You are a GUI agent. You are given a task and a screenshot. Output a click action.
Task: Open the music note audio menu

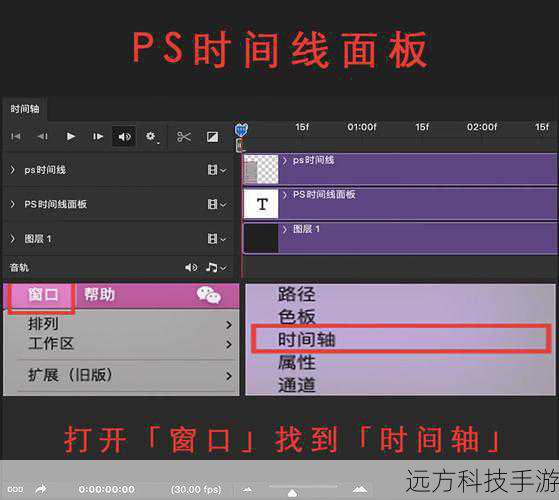point(216,268)
